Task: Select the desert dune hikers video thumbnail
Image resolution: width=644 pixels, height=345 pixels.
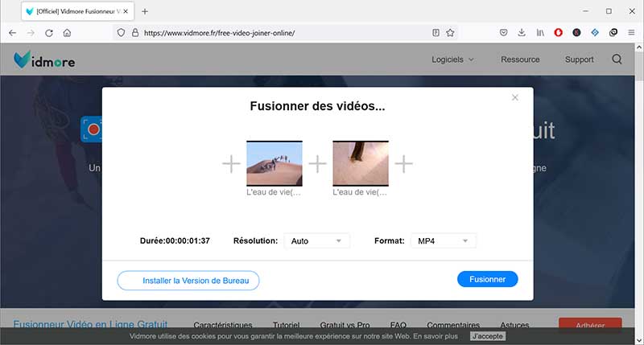Action: coord(275,163)
